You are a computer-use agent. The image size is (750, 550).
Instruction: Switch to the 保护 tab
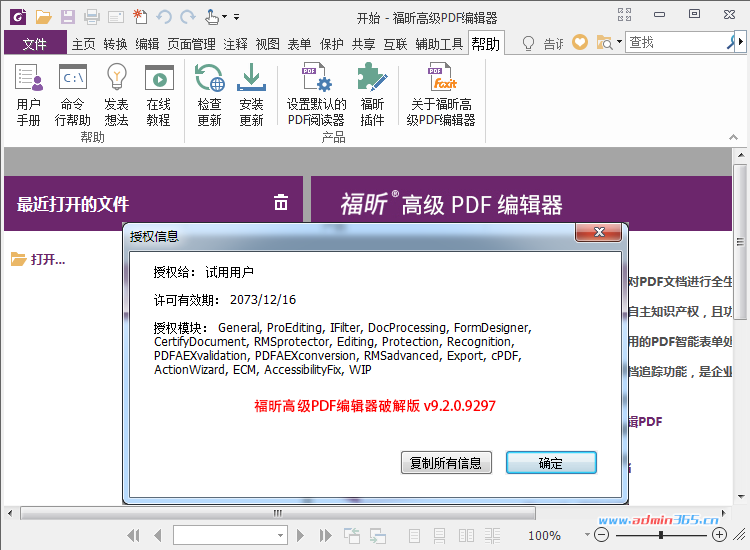pyautogui.click(x=331, y=44)
